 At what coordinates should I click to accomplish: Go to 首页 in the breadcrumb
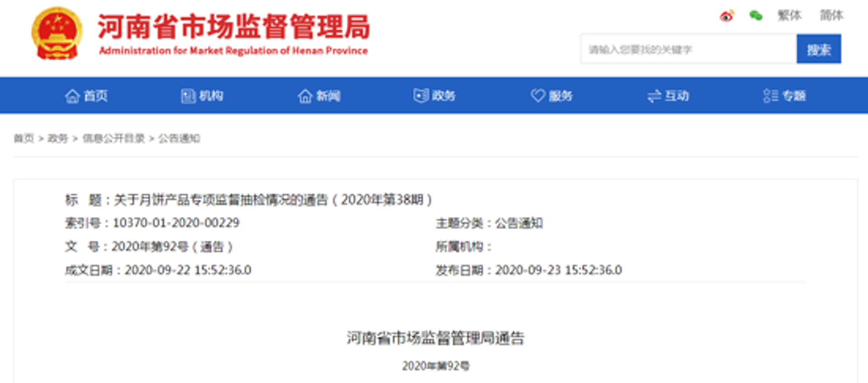(x=24, y=138)
